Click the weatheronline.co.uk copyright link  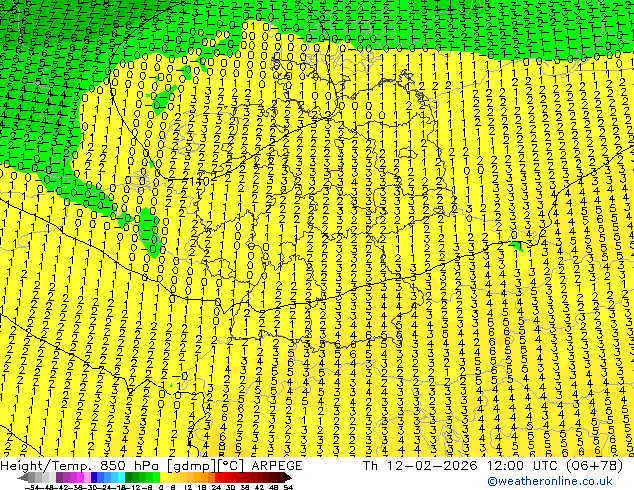550,481
